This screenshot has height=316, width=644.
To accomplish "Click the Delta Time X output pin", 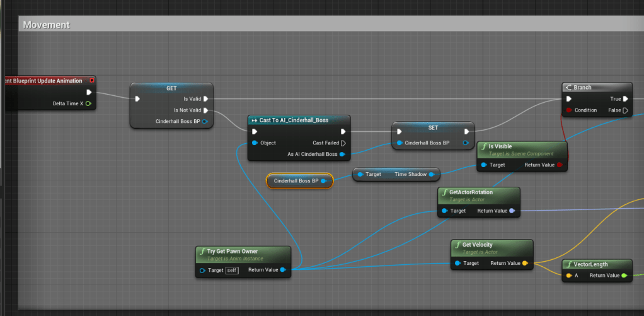I will 88,103.
